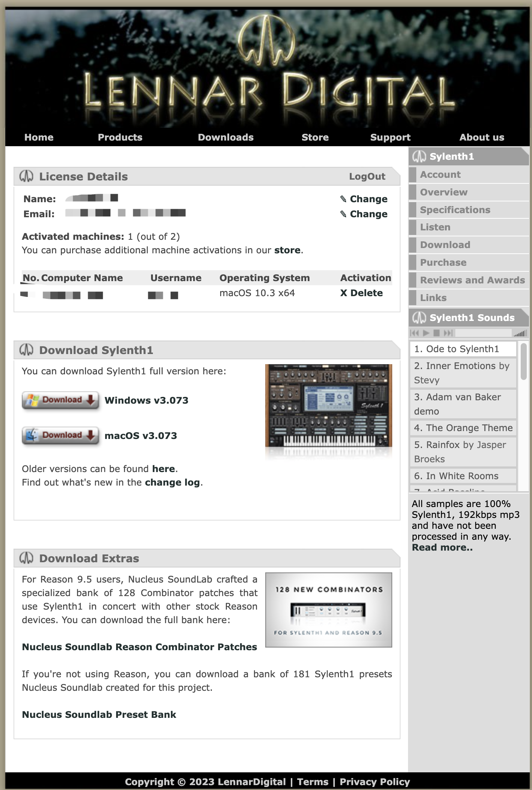Screen dimensions: 532x790
Task: Open older versions via the 'here' link
Action: (163, 469)
